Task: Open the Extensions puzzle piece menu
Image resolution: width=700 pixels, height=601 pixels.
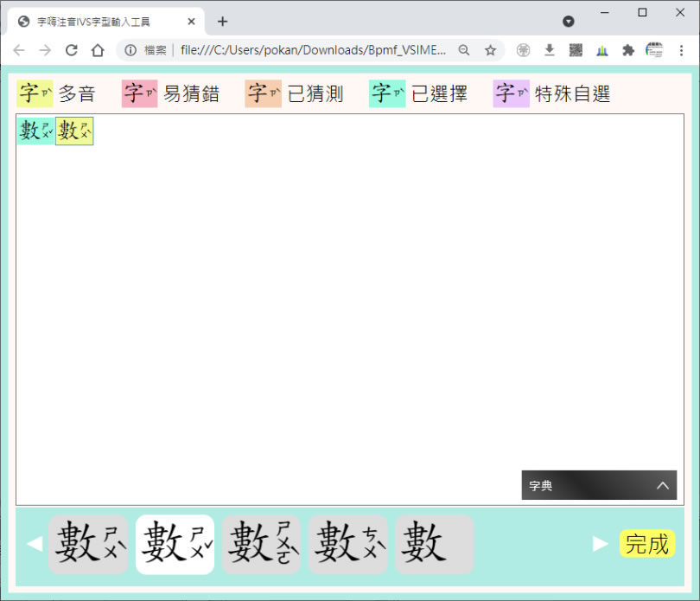Action: 628,50
